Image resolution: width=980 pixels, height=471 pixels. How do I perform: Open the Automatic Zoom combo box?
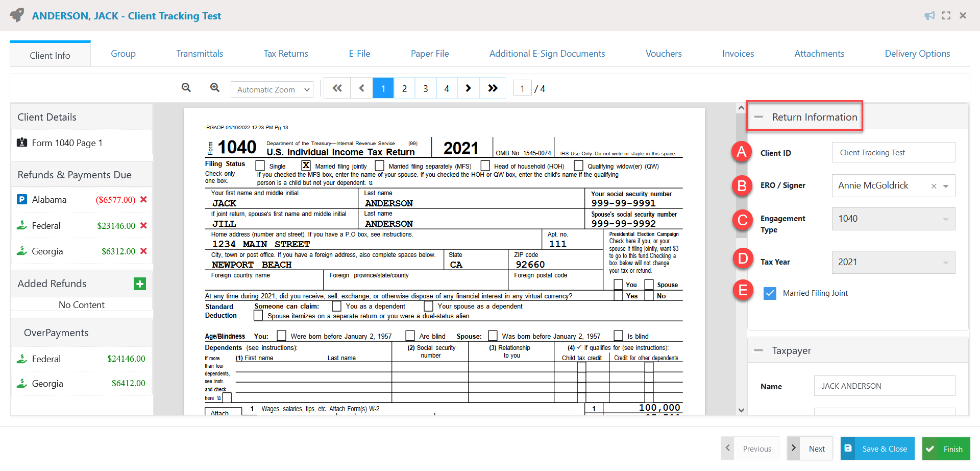(x=272, y=89)
